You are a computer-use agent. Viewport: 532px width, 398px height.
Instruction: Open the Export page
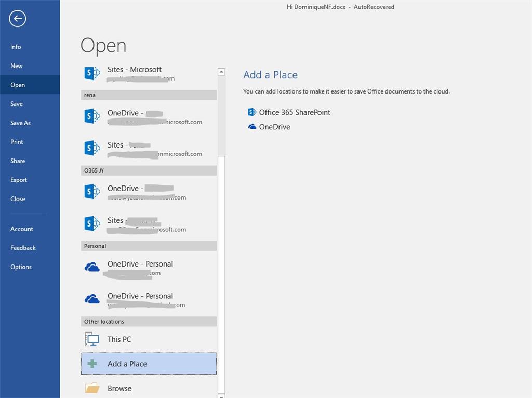[x=19, y=180]
